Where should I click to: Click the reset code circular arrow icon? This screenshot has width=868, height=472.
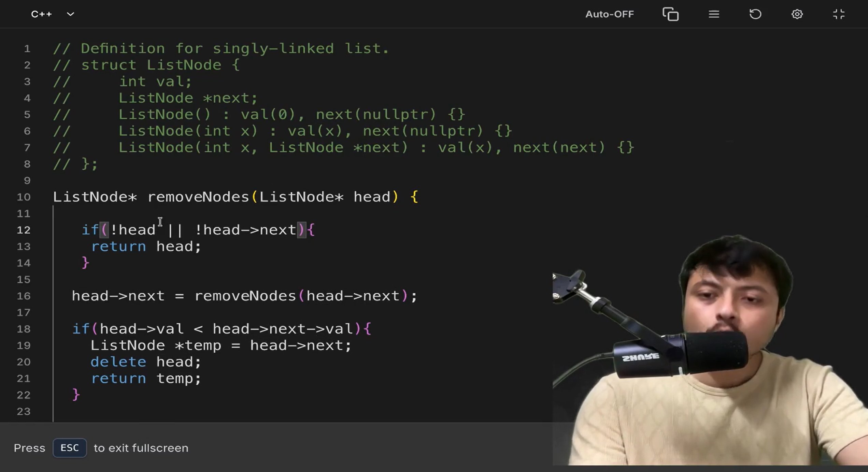[x=755, y=14]
